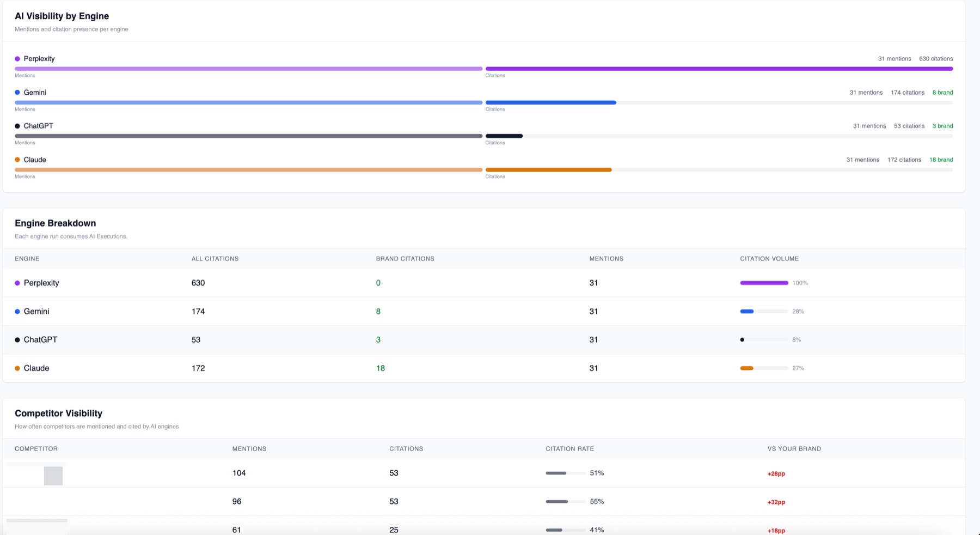Image resolution: width=980 pixels, height=535 pixels.
Task: Click Engine column header
Action: tap(27, 259)
